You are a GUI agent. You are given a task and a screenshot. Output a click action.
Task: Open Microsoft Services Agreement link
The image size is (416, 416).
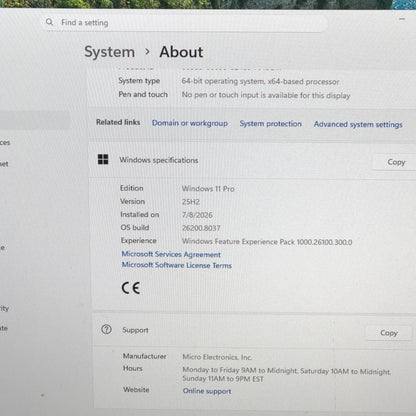pos(171,254)
